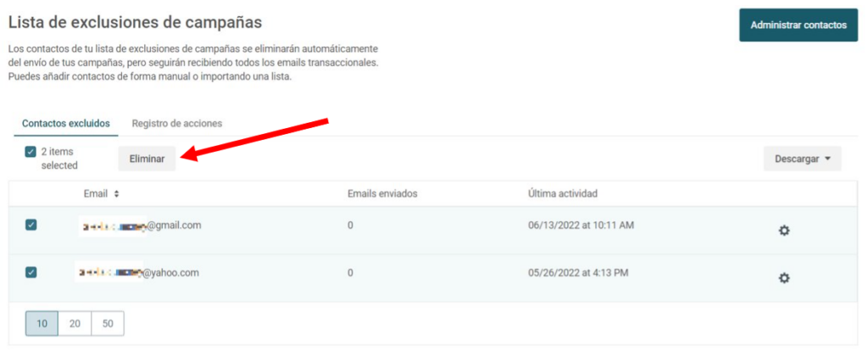Toggle the '2 items selected' select-all checkbox
This screenshot has height=356, width=868.
[31, 152]
